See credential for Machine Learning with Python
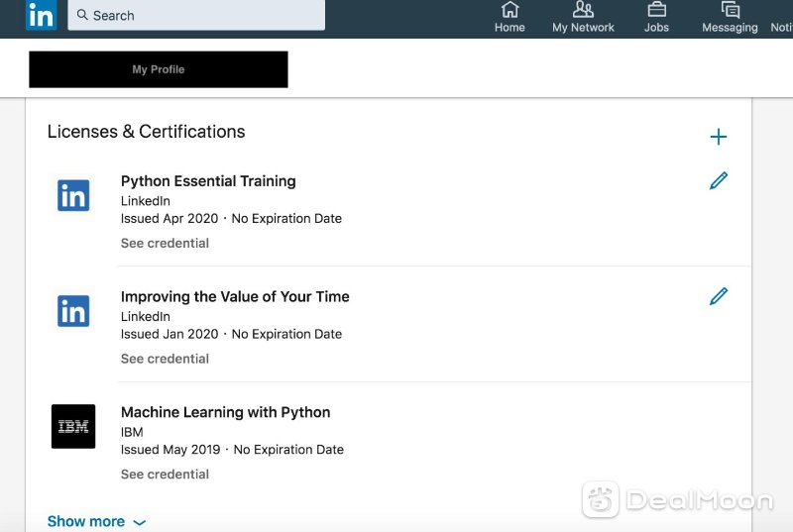 [165, 475]
